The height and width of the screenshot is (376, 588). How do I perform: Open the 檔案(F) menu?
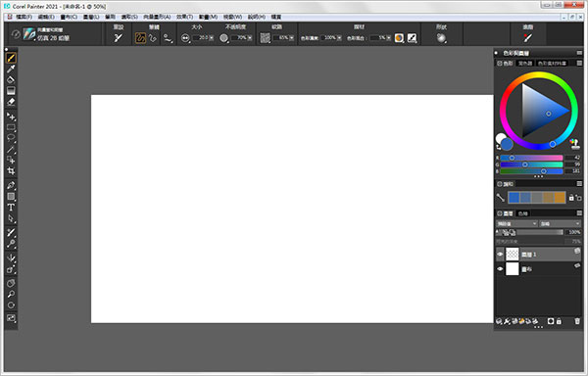24,17
